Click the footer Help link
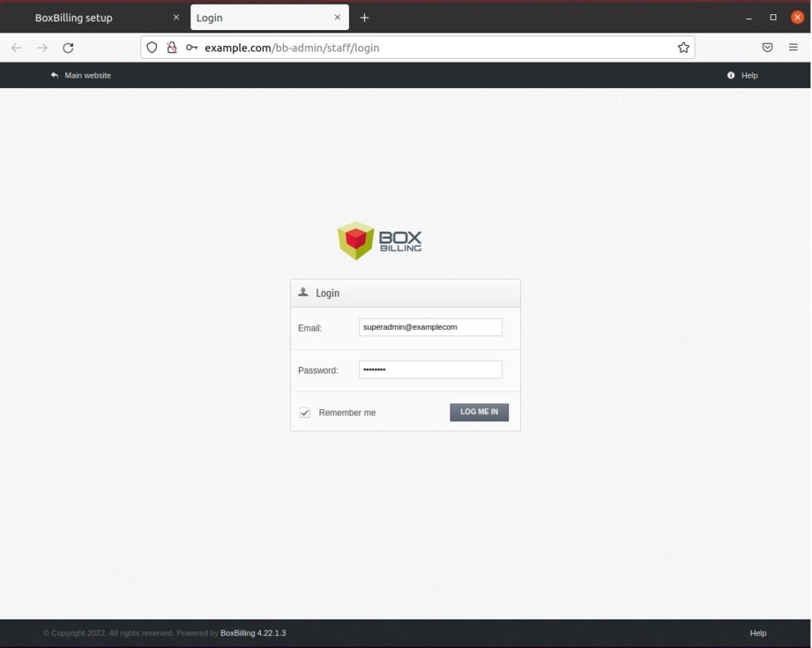 click(x=758, y=634)
